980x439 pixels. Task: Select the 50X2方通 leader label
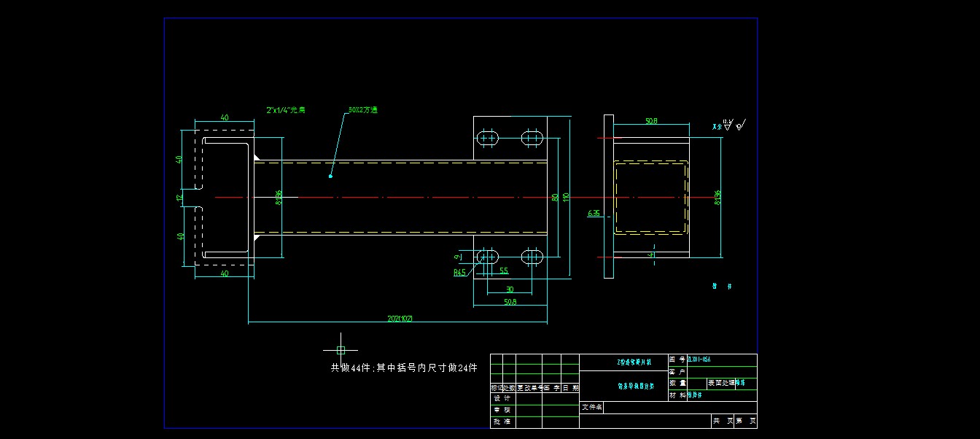click(362, 110)
